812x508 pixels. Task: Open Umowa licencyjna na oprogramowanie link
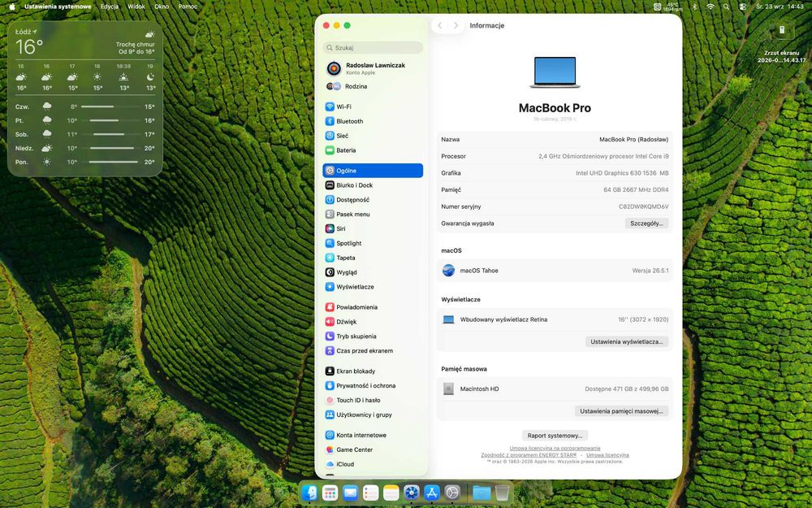[555, 449]
